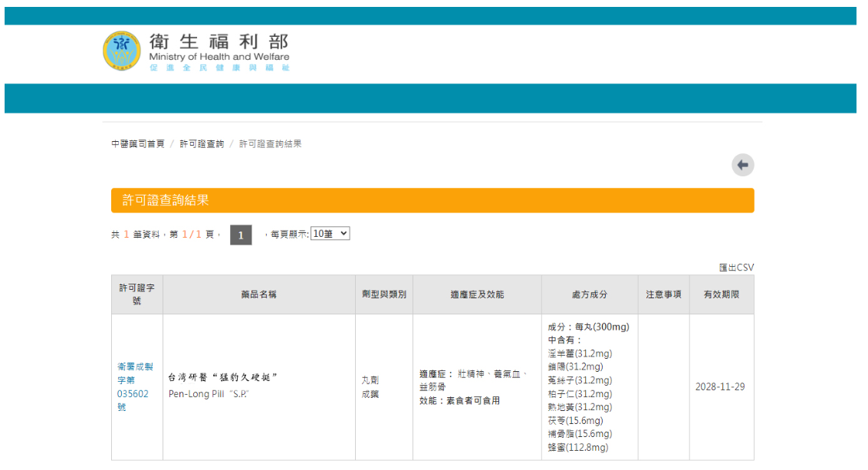
Task: Select page 1 in the pagination control
Action: (x=241, y=235)
